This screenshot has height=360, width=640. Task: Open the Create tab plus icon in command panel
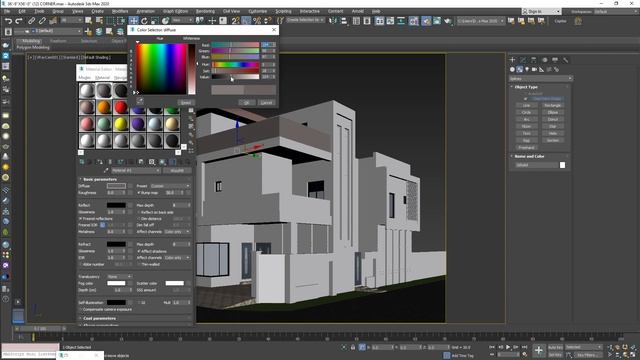512,60
